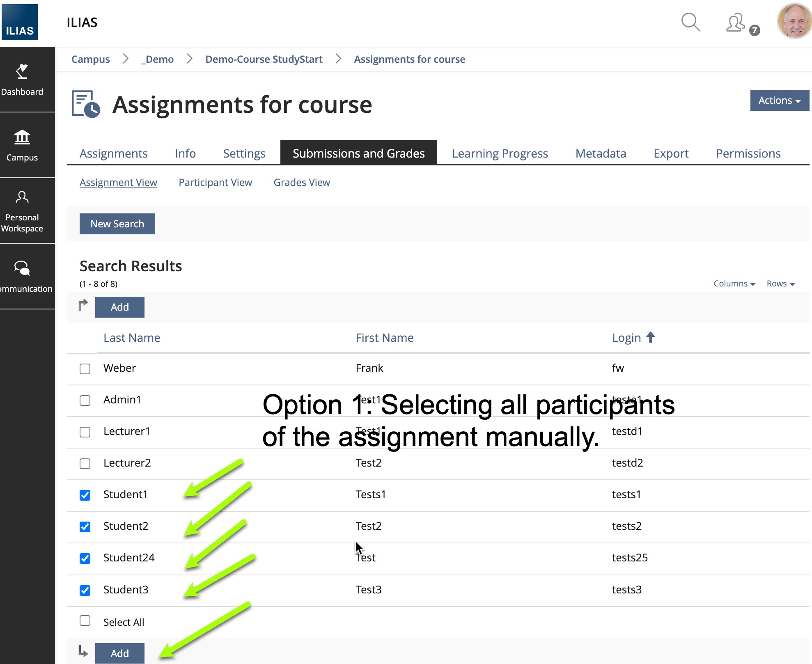The height and width of the screenshot is (664, 812).
Task: Tick the Select All checkbox
Action: pyautogui.click(x=85, y=620)
